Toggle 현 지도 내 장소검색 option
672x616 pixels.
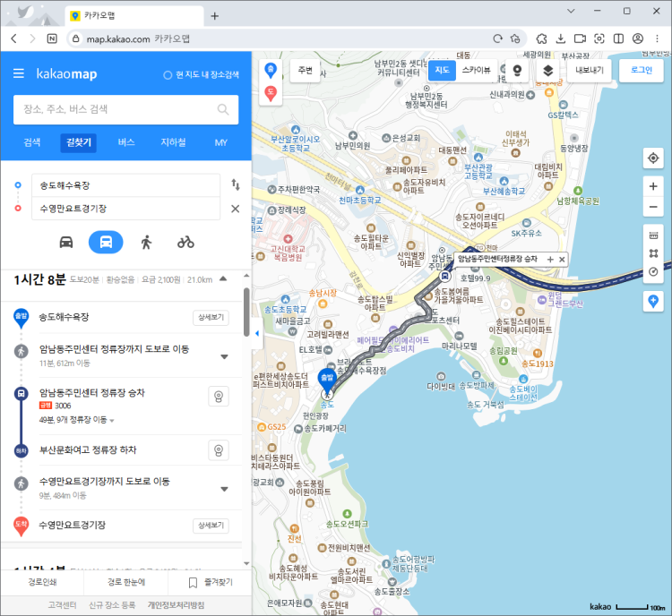(168, 74)
